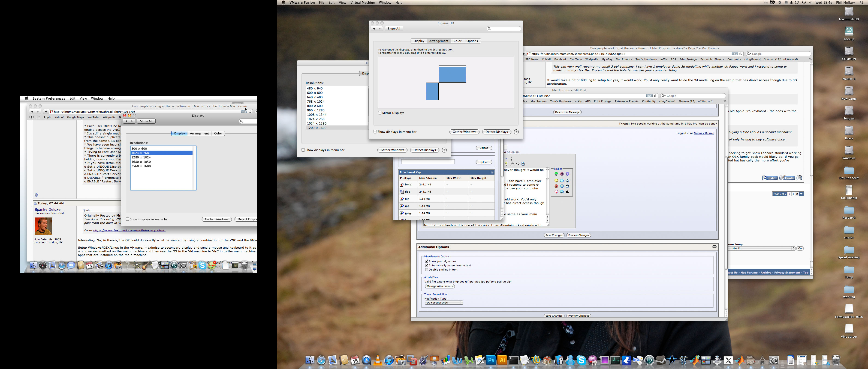Open Virtual Machine menu
Viewport: 868px width, 369px height.
[362, 2]
